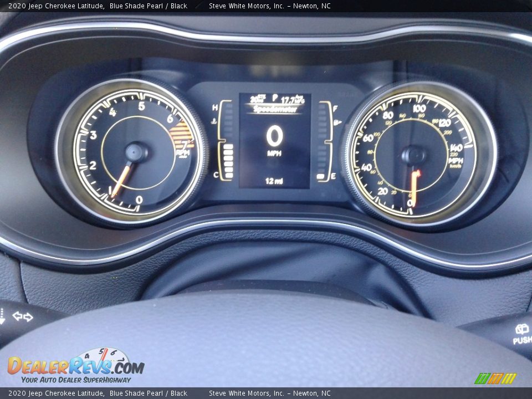Image resolution: width=532 pixels, height=399 pixels.
Task: Click the "MPH" label under digital speed
Action: [x=274, y=154]
